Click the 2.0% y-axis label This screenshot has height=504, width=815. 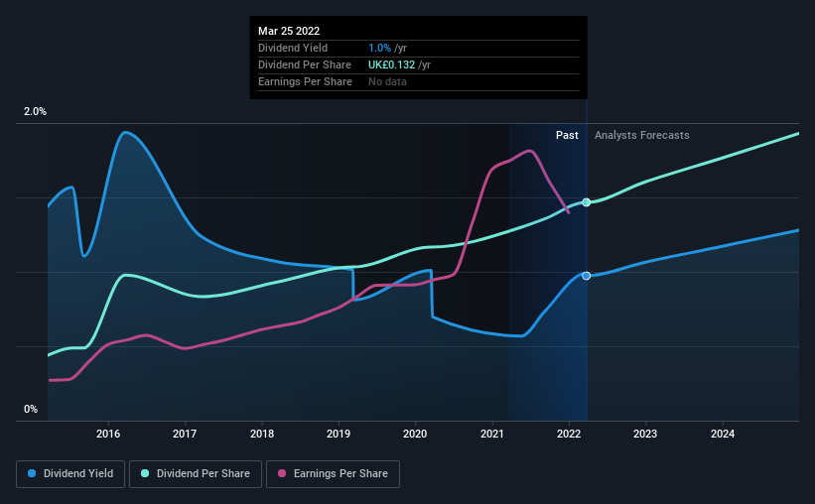click(x=35, y=112)
